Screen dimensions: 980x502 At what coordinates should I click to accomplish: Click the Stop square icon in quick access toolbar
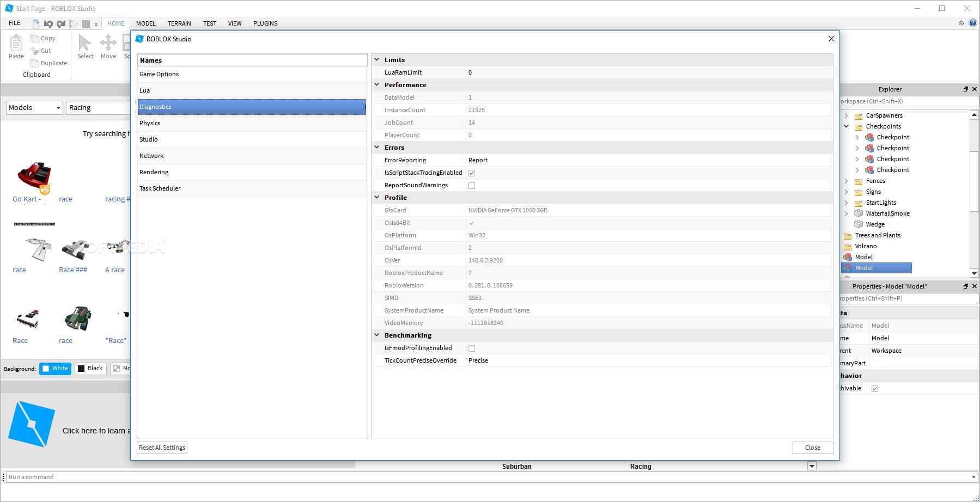86,23
